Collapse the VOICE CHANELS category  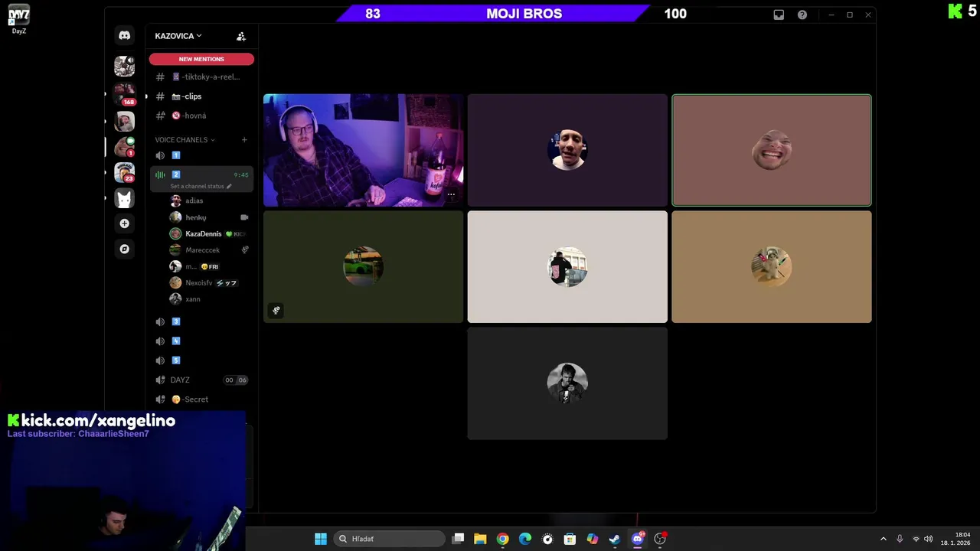(185, 140)
